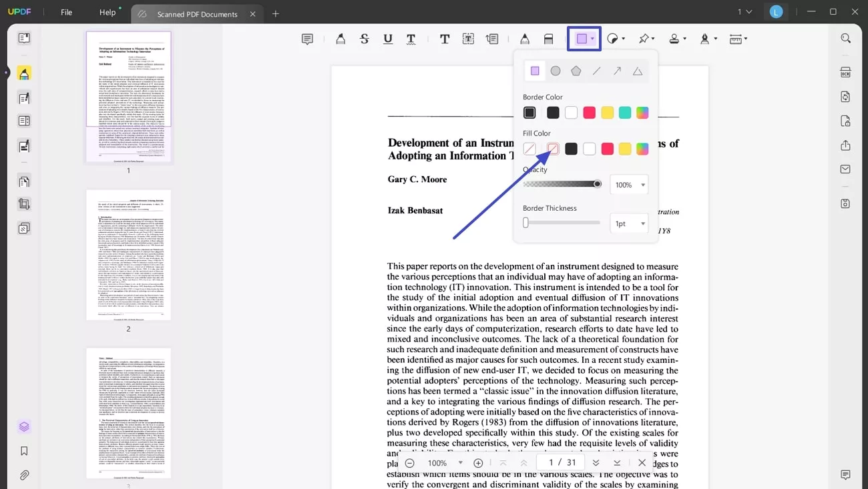Select the Underline tool
Image resolution: width=868 pixels, height=489 pixels.
point(388,39)
